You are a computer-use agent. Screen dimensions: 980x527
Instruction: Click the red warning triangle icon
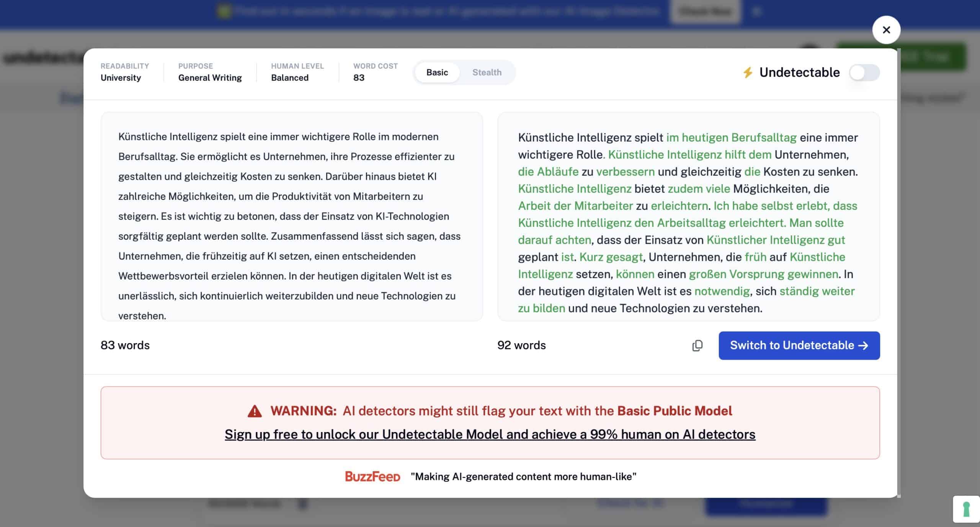point(255,411)
